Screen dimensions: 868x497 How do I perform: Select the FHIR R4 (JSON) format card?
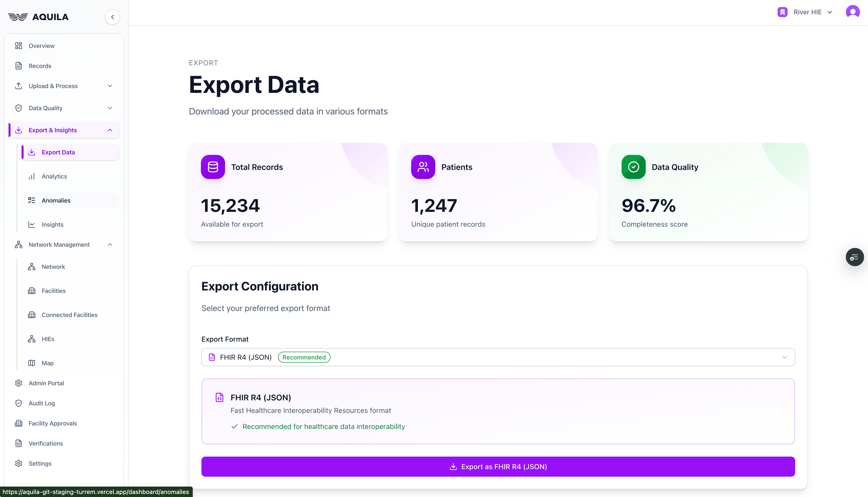tap(498, 411)
